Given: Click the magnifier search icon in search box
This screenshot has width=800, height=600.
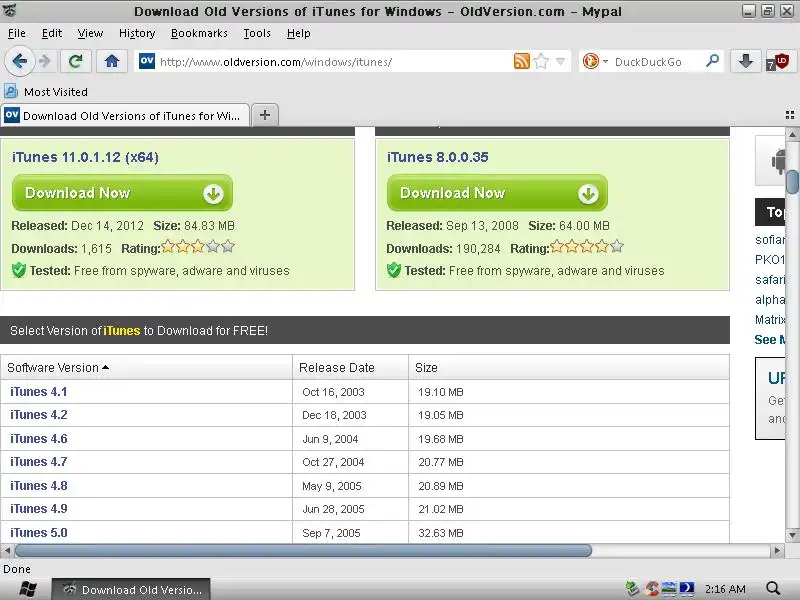Looking at the screenshot, I should [x=712, y=61].
